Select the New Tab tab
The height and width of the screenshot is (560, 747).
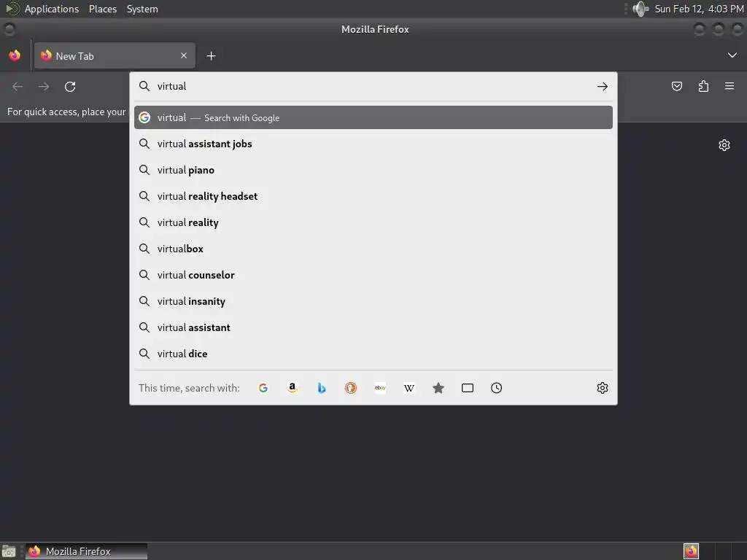click(115, 55)
